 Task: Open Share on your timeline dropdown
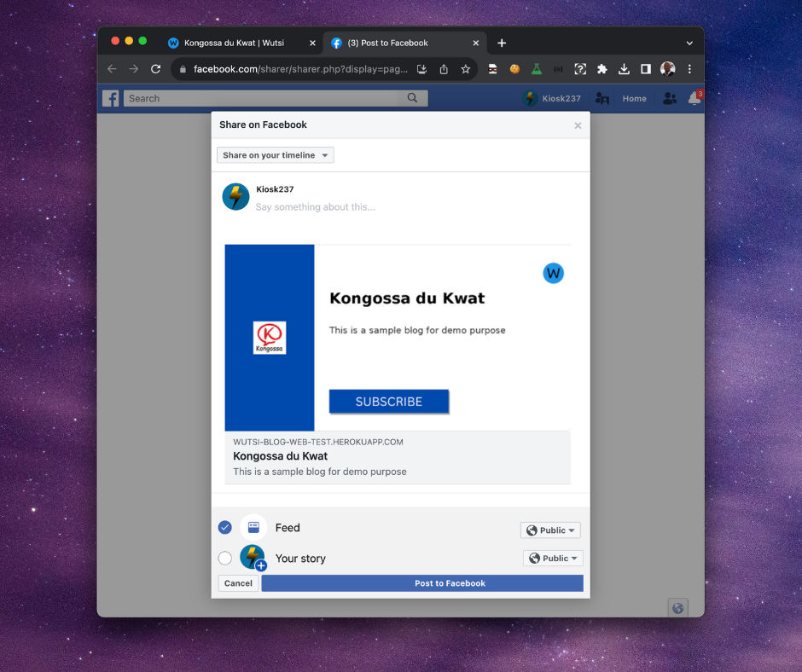pos(276,155)
